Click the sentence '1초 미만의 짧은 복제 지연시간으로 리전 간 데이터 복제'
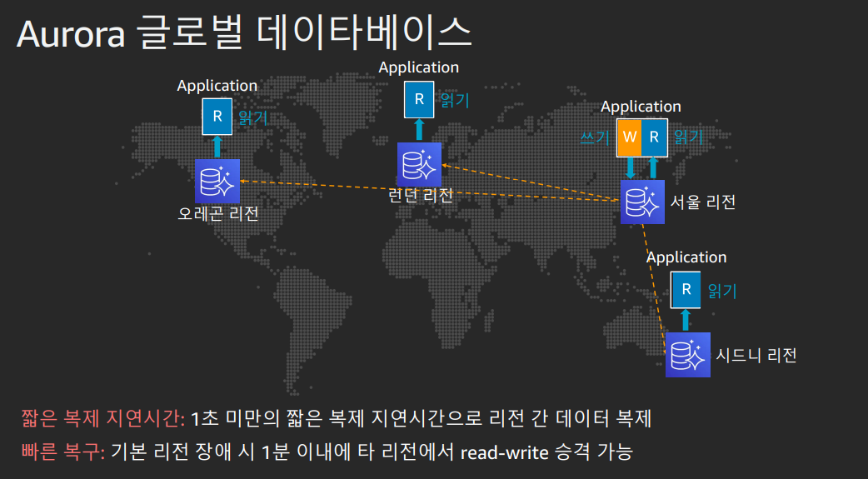Image resolution: width=868 pixels, height=479 pixels. click(421, 418)
